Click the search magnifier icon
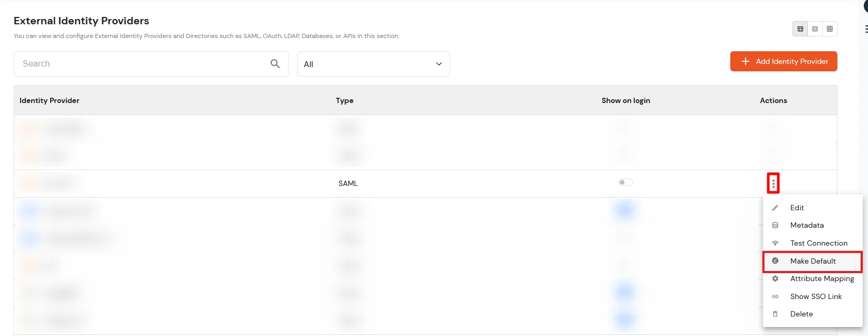The image size is (868, 336). pos(275,63)
